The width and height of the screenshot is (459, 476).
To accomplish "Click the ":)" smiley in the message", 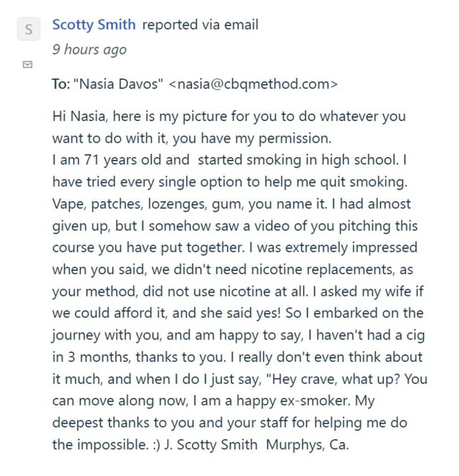I will tap(153, 444).
